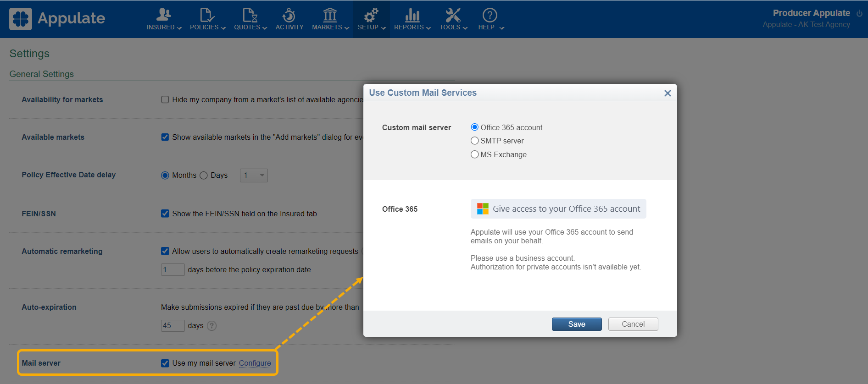Viewport: 868px width, 384px height.
Task: Click the auto-expiration days input field
Action: click(x=172, y=326)
